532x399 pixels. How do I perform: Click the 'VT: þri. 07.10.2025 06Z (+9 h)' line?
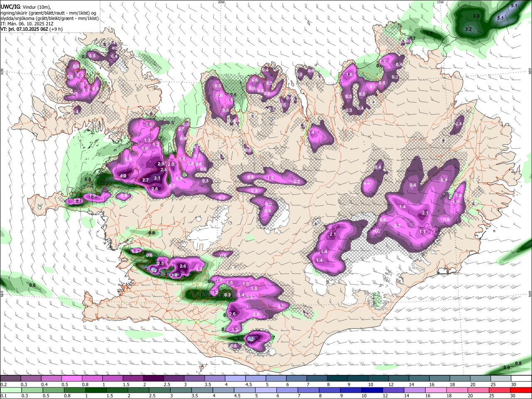[x=32, y=30]
